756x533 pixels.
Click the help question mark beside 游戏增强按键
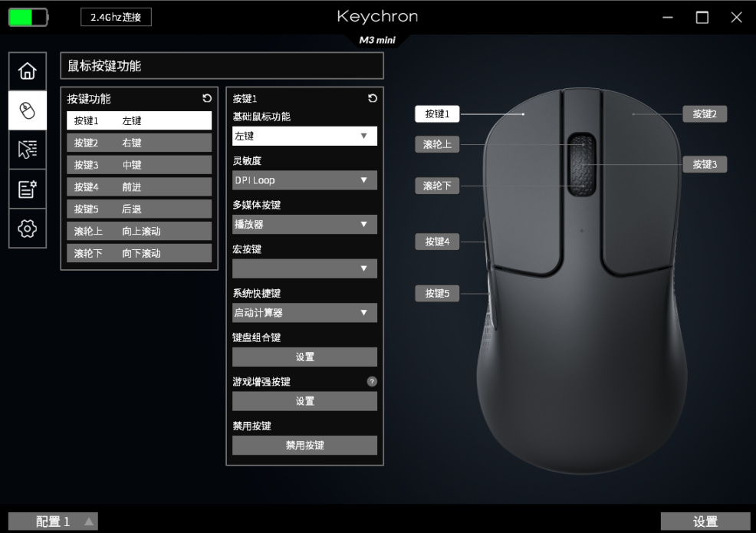pos(372,382)
